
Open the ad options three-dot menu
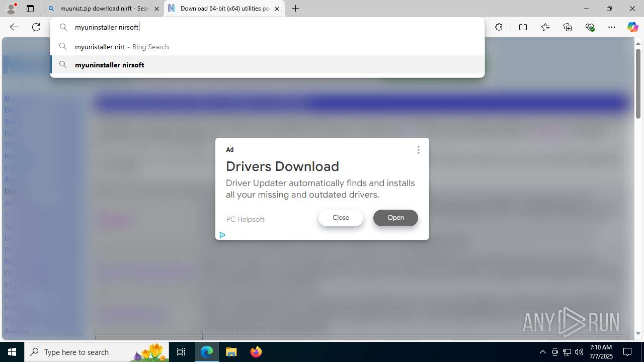coord(418,150)
